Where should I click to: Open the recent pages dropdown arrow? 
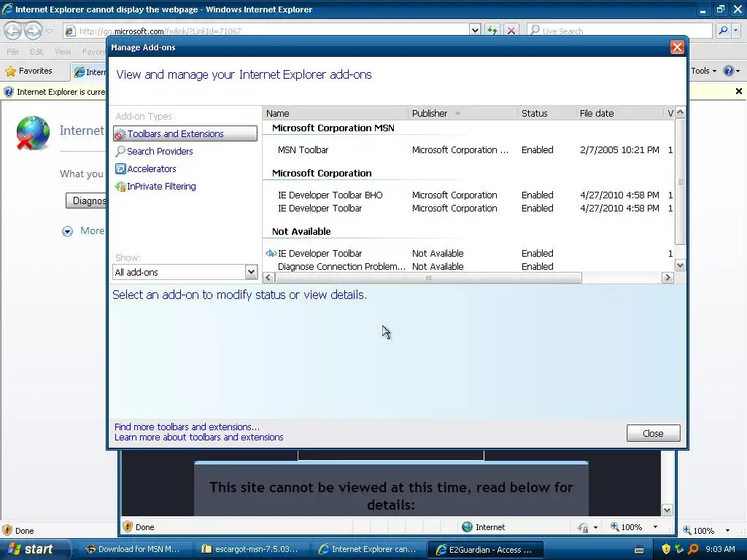click(49, 31)
